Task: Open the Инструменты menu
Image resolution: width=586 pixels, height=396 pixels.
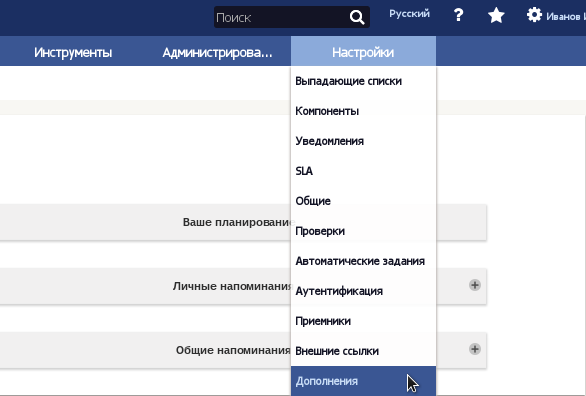Action: [x=73, y=52]
